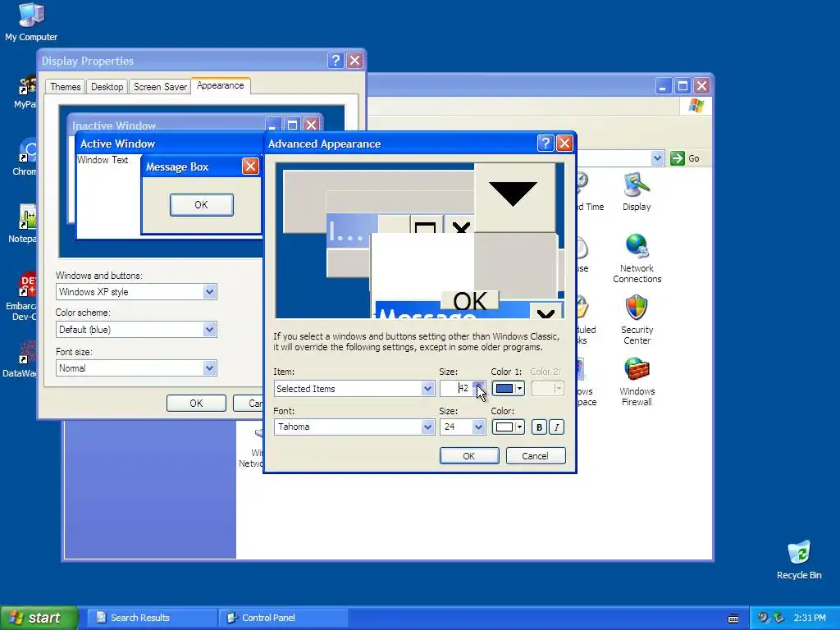Click Cancel in Advanced Appearance dialog
The image size is (840, 630).
click(x=536, y=456)
